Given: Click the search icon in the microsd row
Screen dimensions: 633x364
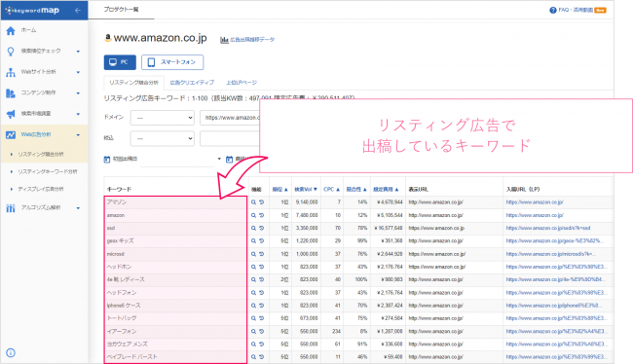Looking at the screenshot, I should [x=253, y=254].
